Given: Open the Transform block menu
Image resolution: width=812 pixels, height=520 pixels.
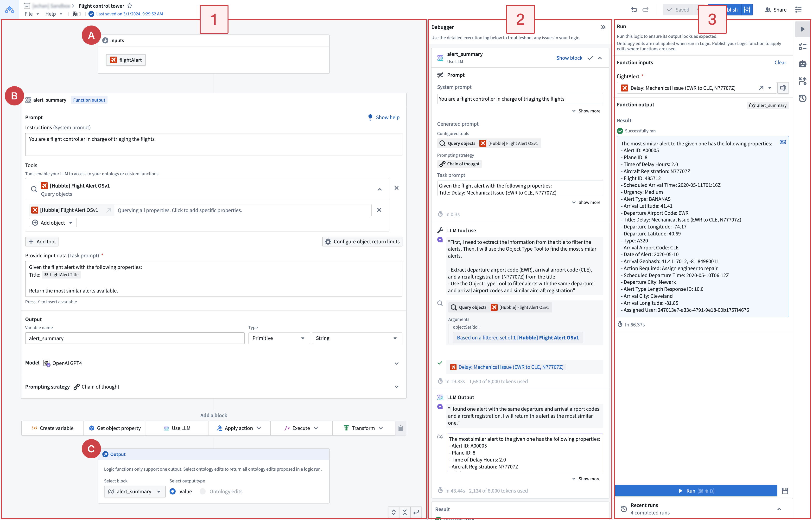Looking at the screenshot, I should [x=364, y=428].
